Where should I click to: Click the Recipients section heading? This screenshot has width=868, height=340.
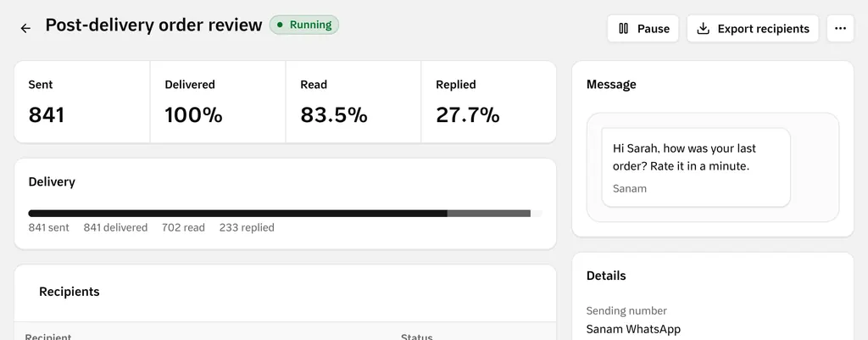click(70, 292)
